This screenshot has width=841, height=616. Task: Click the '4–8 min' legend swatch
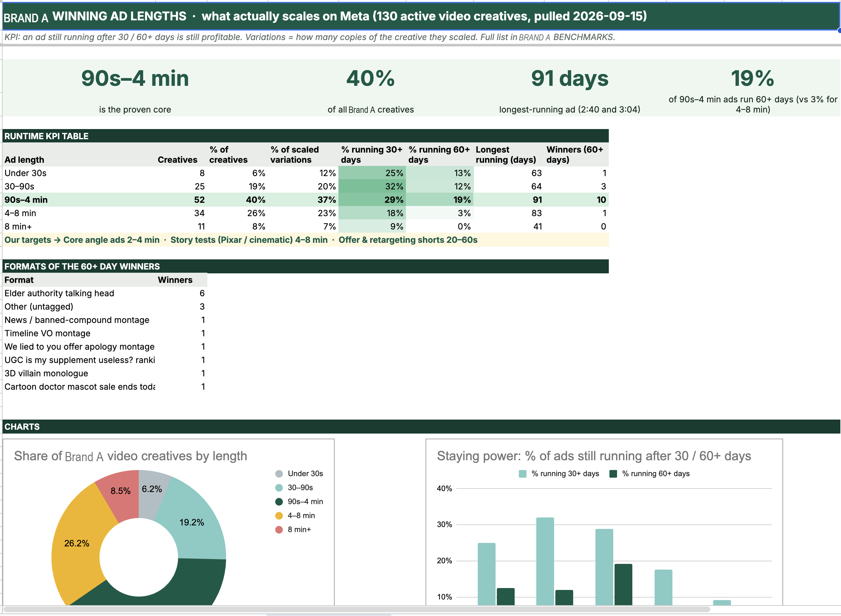(x=279, y=516)
